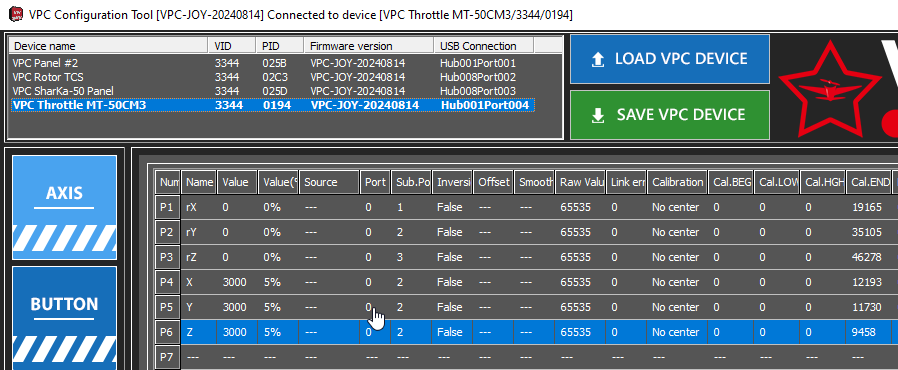Viewport: 898px width, 370px height.
Task: Select the P3 row header
Action: 168,257
